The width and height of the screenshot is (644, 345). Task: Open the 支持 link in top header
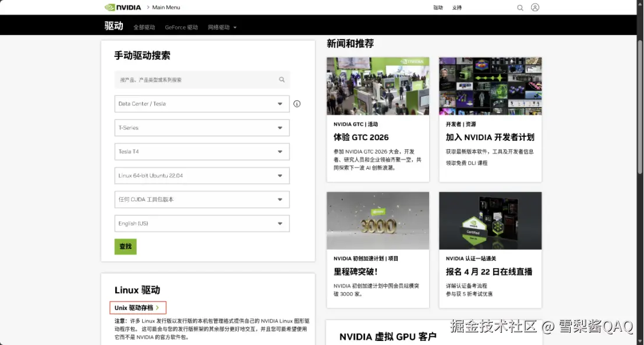[457, 8]
